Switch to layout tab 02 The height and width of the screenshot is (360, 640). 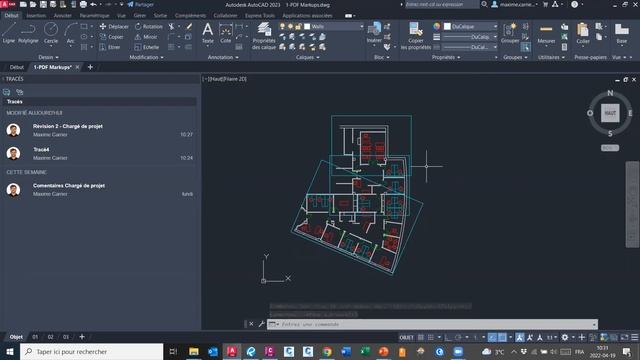(x=50, y=337)
